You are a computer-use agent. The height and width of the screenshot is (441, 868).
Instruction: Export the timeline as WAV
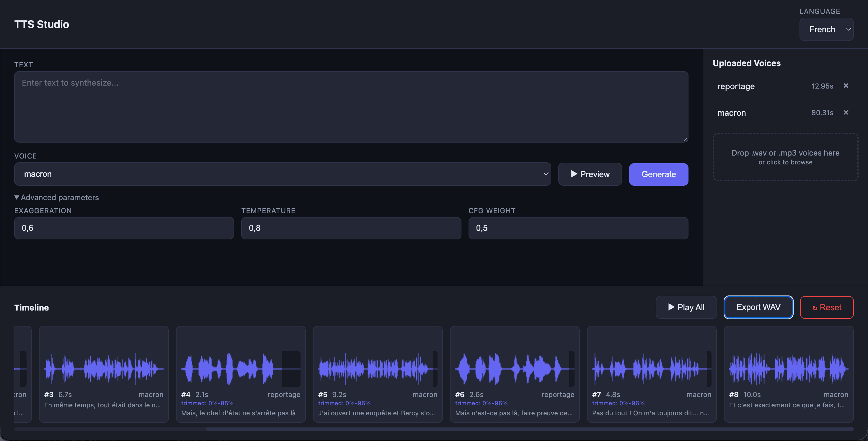(x=758, y=307)
